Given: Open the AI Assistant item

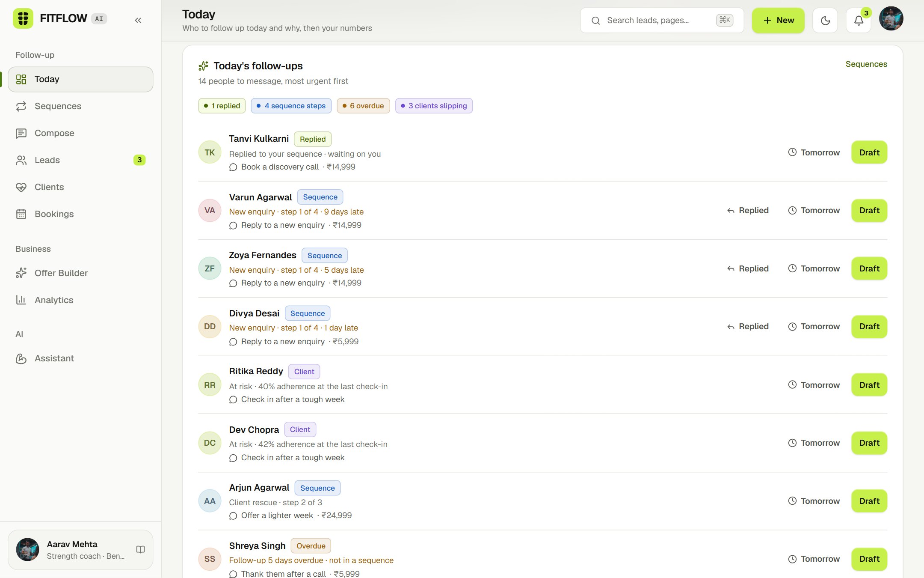Looking at the screenshot, I should [80, 358].
